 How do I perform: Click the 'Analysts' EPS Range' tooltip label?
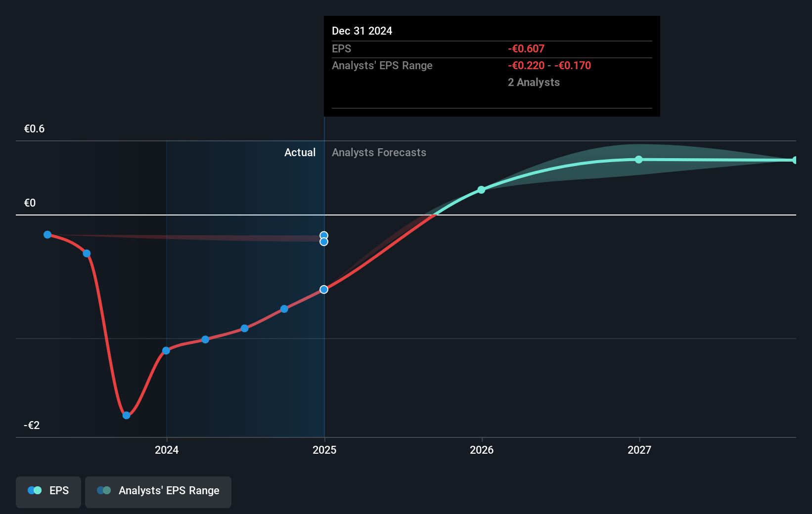tap(382, 65)
